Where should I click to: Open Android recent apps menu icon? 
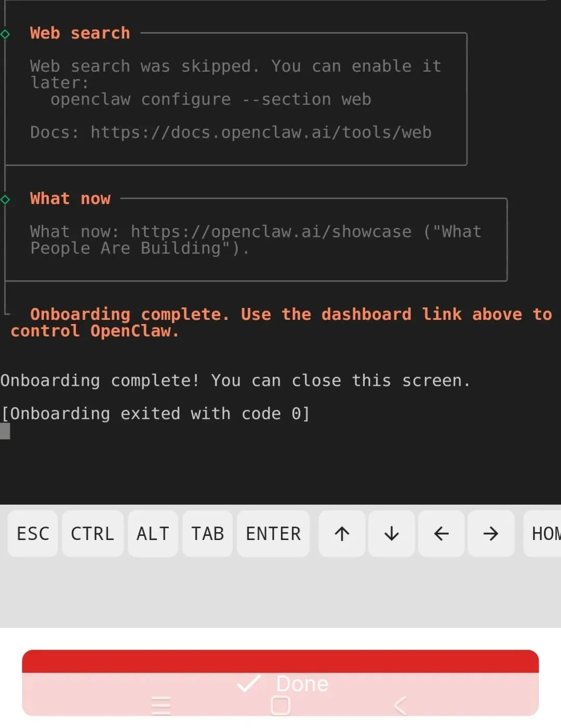[x=161, y=706]
